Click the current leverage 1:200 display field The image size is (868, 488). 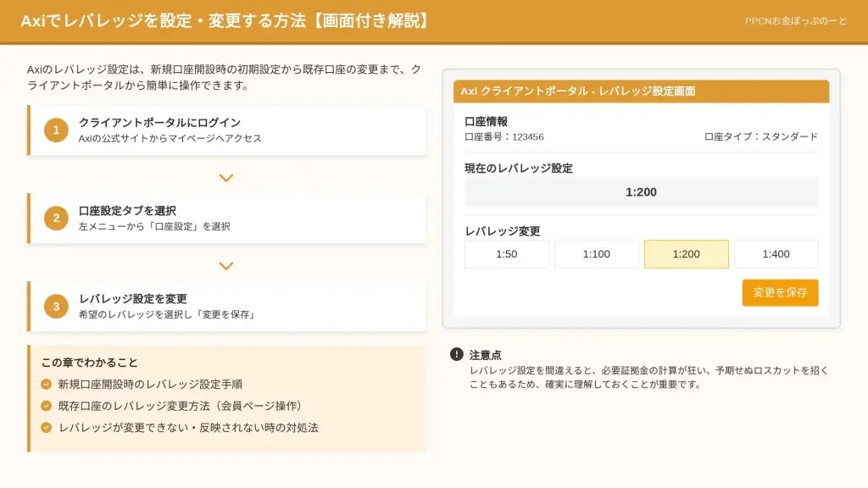(641, 192)
